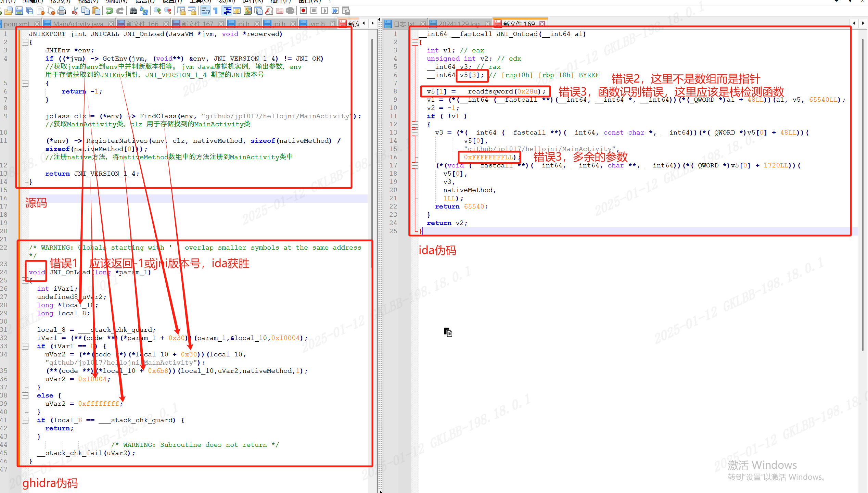Click the Save file toolbar icon
868x493 pixels.
tap(19, 11)
